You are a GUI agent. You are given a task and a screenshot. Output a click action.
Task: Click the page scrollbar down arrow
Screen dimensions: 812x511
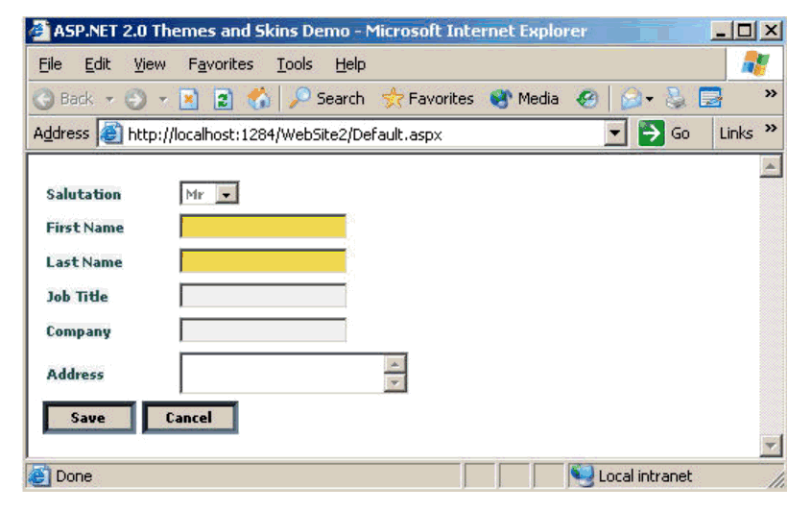770,445
